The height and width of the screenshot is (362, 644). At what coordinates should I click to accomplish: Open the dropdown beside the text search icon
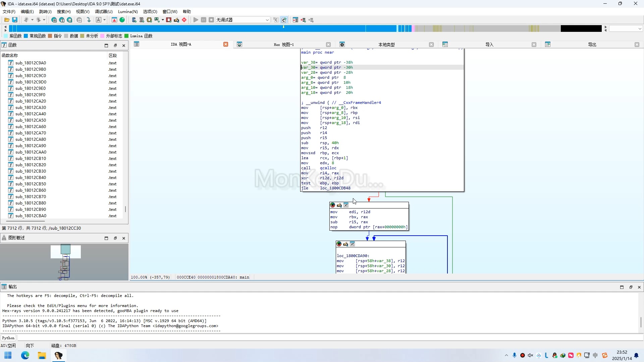(x=104, y=20)
